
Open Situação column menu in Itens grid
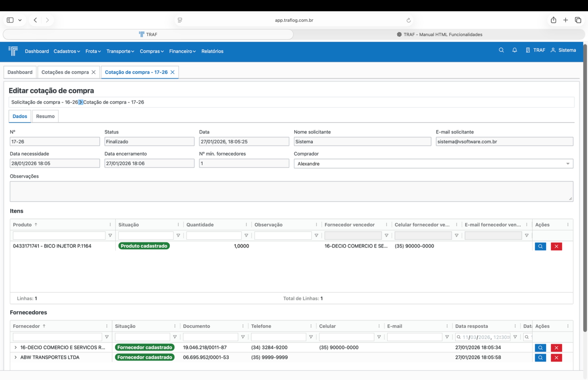coord(178,225)
